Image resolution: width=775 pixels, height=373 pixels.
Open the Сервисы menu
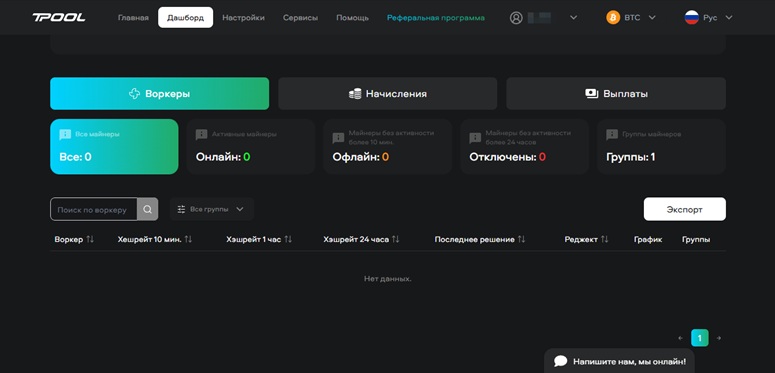tap(301, 18)
